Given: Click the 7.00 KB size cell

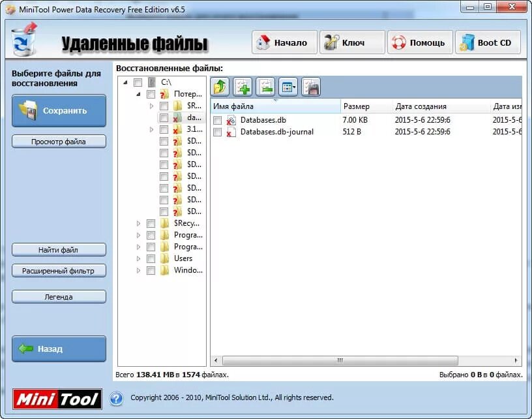Looking at the screenshot, I should 355,120.
